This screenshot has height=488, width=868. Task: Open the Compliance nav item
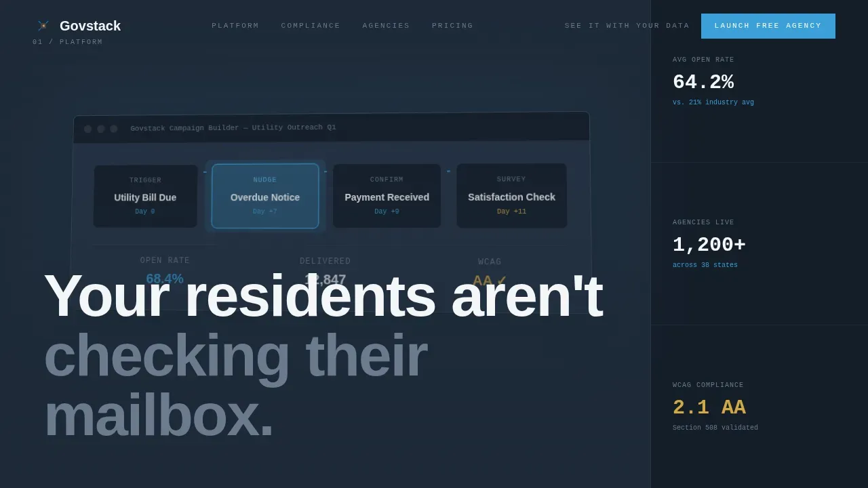pyautogui.click(x=311, y=26)
